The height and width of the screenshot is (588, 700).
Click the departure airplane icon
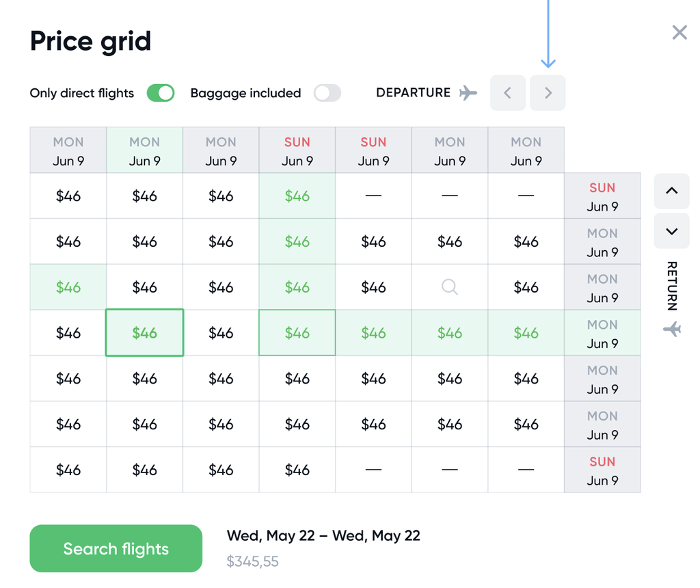pos(468,93)
